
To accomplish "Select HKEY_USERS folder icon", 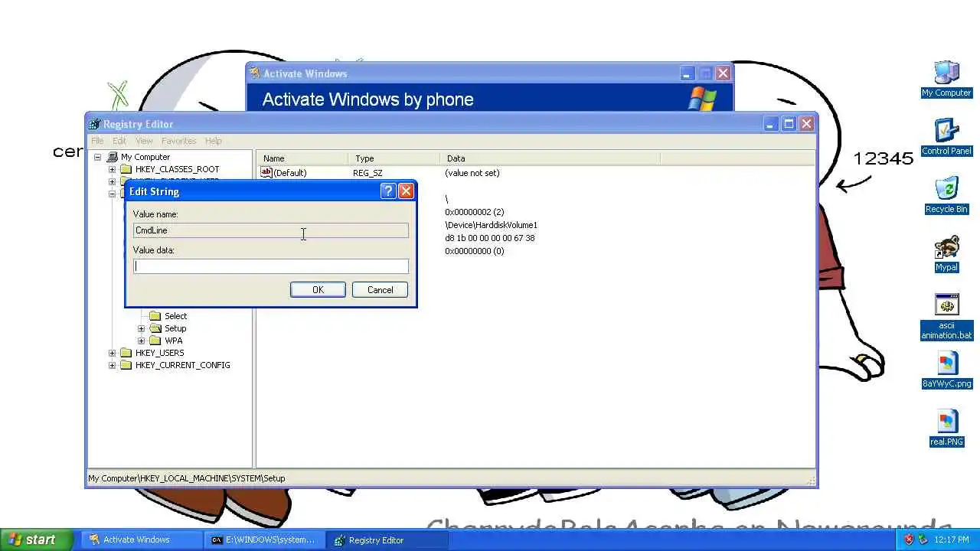I will [126, 353].
